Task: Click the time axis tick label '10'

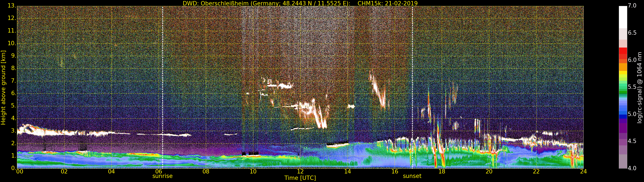Action: point(253,171)
